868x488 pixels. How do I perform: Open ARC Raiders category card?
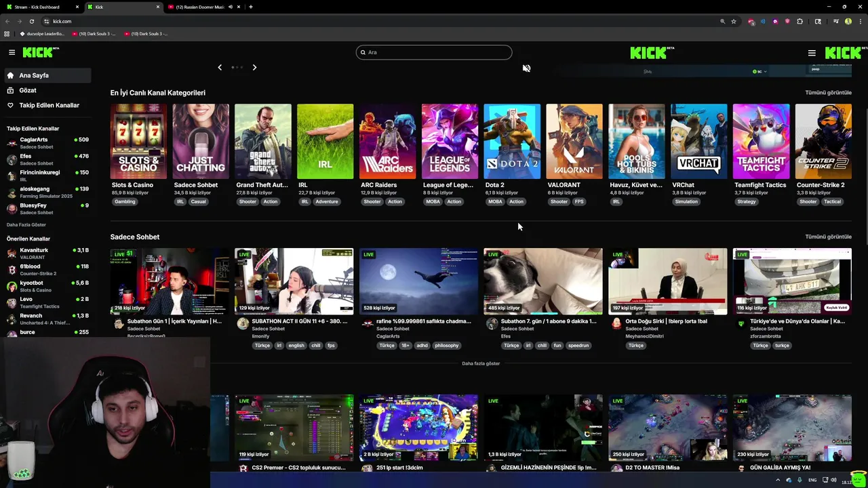387,142
